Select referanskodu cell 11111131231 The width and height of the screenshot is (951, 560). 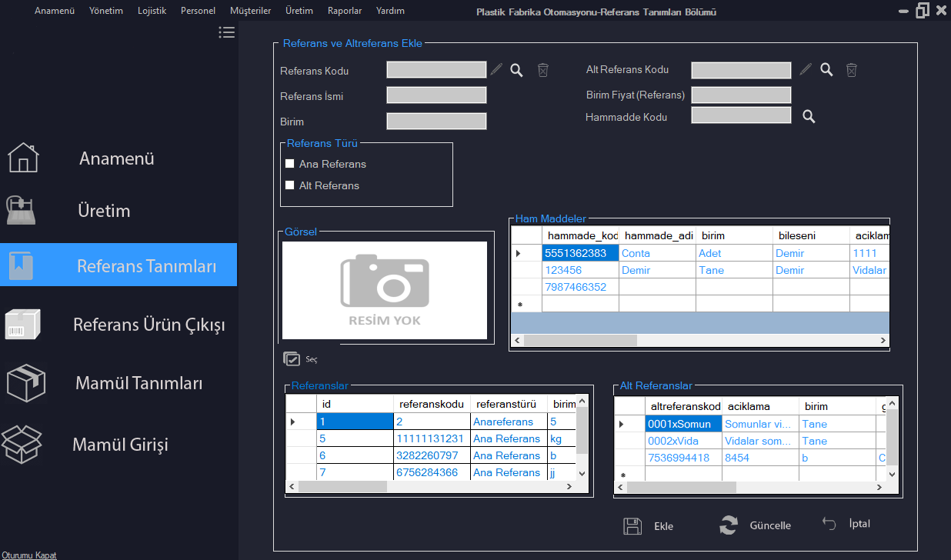[432, 438]
